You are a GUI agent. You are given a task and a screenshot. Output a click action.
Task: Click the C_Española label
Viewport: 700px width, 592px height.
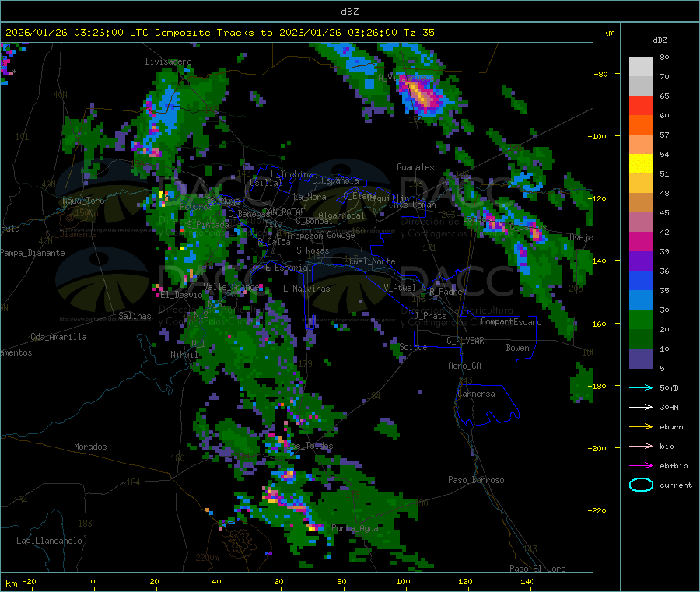335,180
